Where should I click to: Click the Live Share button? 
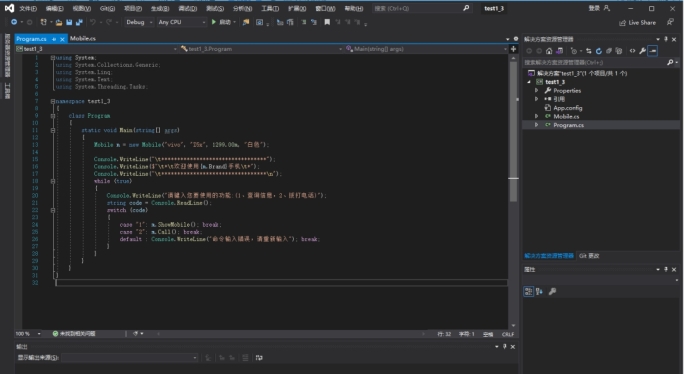pos(638,23)
